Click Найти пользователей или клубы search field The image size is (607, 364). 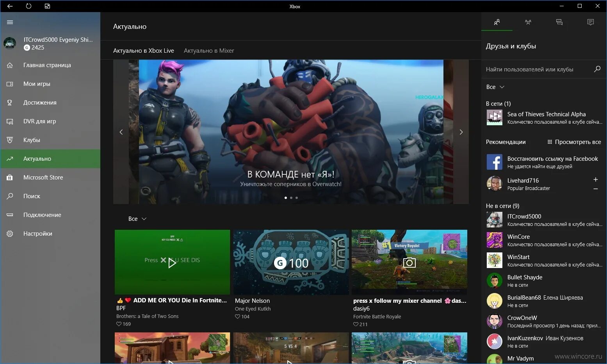pyautogui.click(x=538, y=69)
